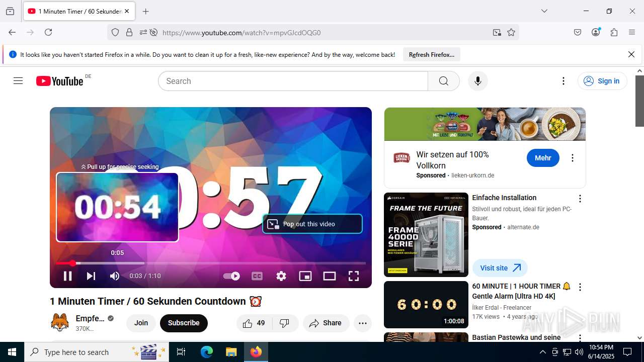Subscribe to the channel
This screenshot has width=644, height=362.
pos(184,323)
